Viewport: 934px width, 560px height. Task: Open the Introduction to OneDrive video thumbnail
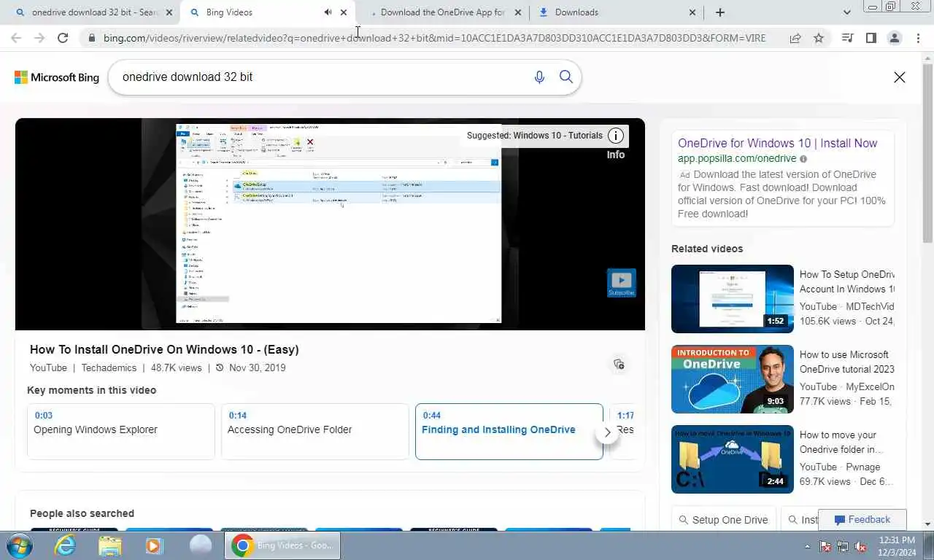click(733, 379)
